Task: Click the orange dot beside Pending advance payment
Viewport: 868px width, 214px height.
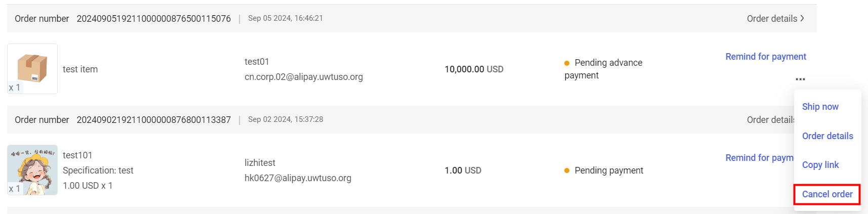Action: click(567, 63)
